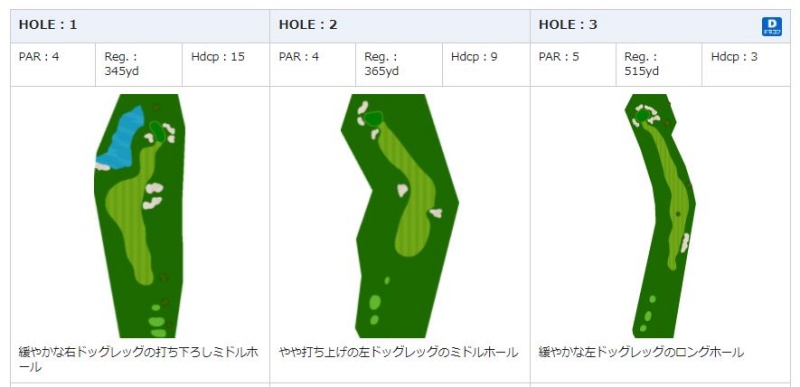Click the Reg. 515yd distance cell

pyautogui.click(x=659, y=64)
